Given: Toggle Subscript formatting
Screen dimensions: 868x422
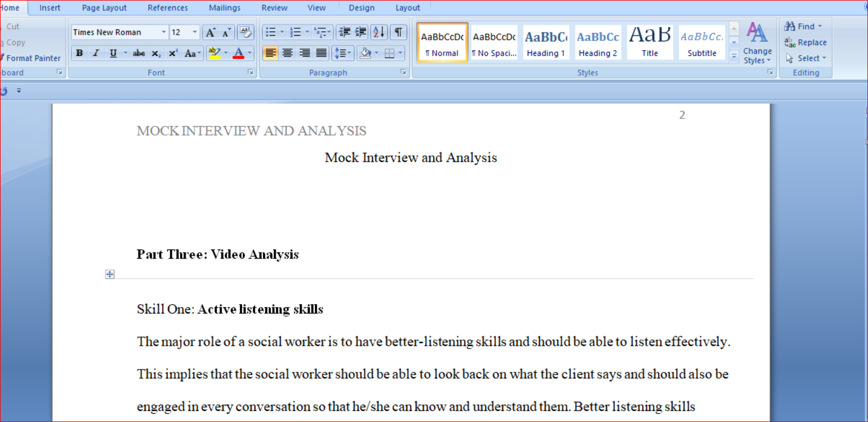Looking at the screenshot, I should point(156,53).
